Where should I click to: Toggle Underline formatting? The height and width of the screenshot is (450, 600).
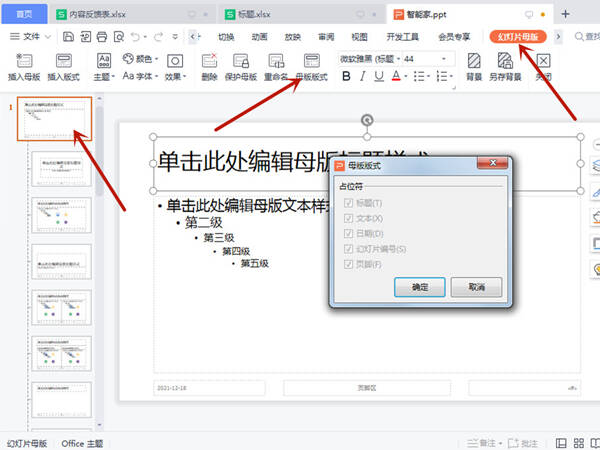[x=379, y=76]
